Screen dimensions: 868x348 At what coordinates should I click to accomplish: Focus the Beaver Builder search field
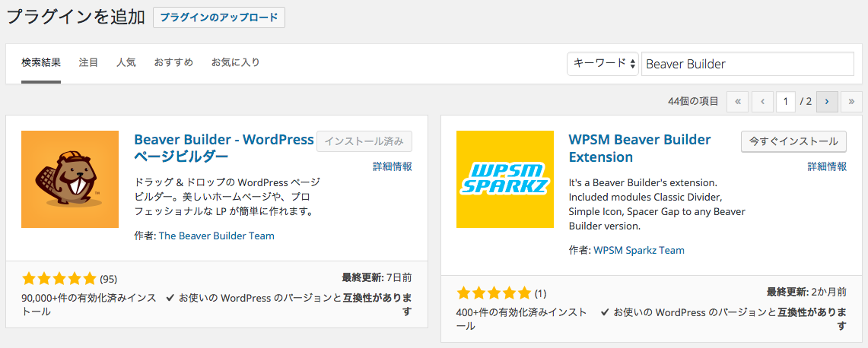point(747,64)
